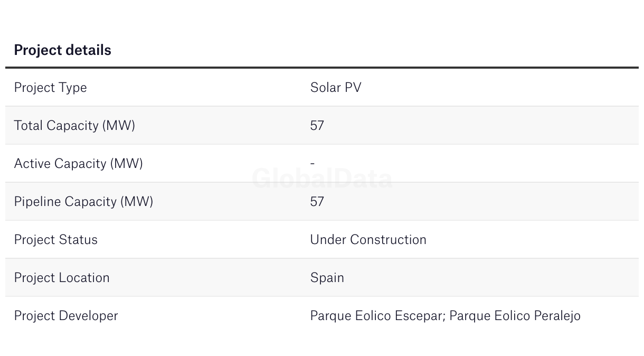Click the Pipeline Capacity value 57

(317, 202)
